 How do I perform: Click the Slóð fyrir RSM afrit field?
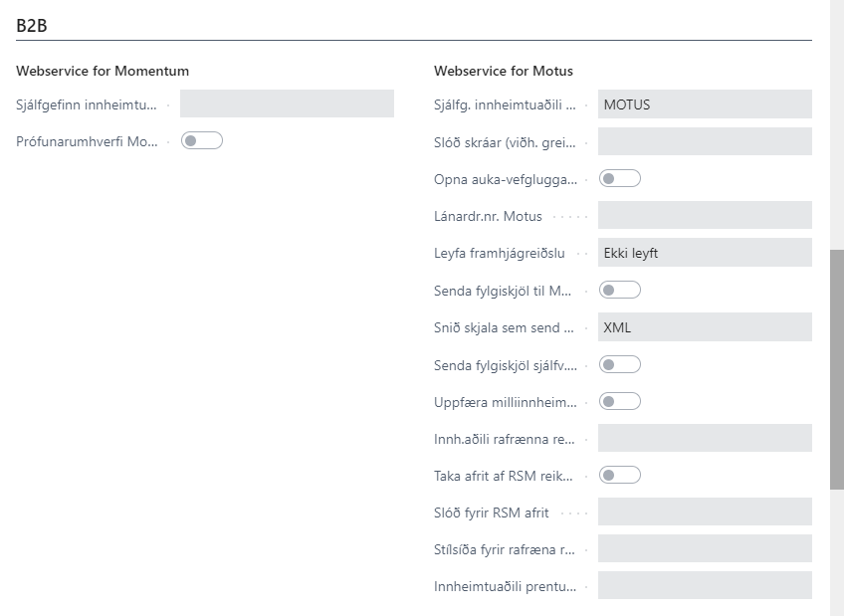tap(705, 513)
